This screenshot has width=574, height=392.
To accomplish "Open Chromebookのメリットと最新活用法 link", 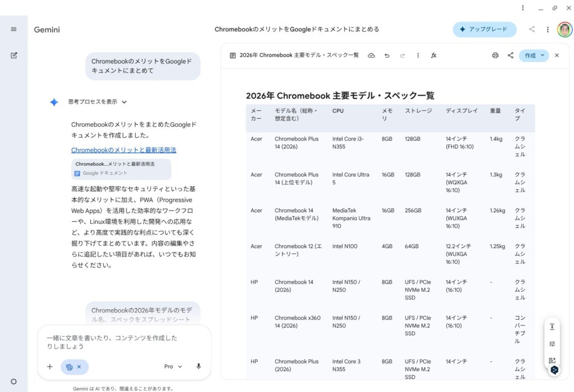I will [123, 150].
